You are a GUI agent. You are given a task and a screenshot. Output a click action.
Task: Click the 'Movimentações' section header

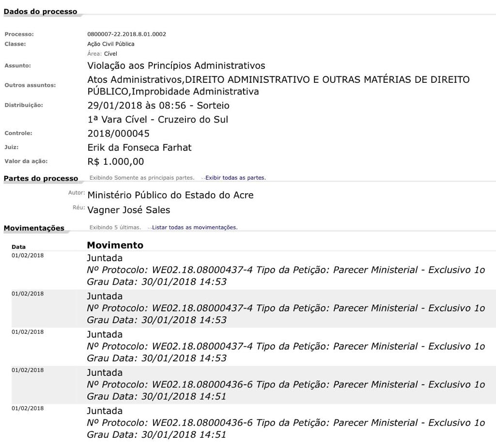point(34,228)
